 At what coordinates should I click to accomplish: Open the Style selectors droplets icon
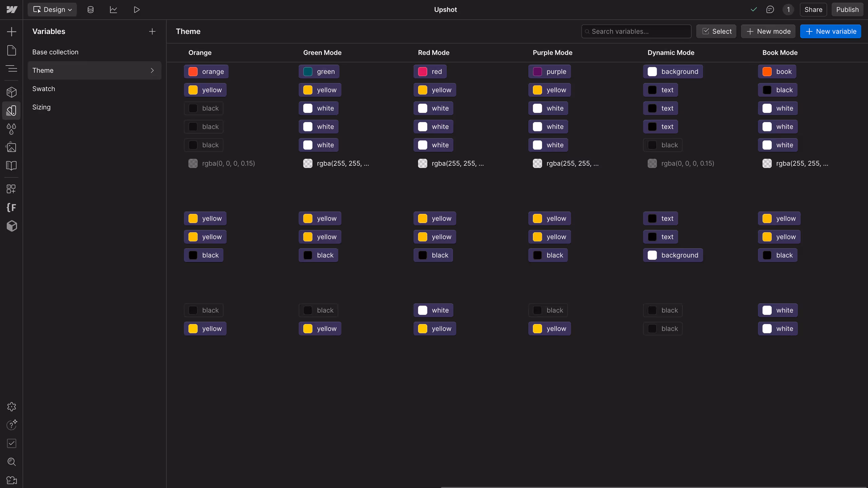[12, 129]
